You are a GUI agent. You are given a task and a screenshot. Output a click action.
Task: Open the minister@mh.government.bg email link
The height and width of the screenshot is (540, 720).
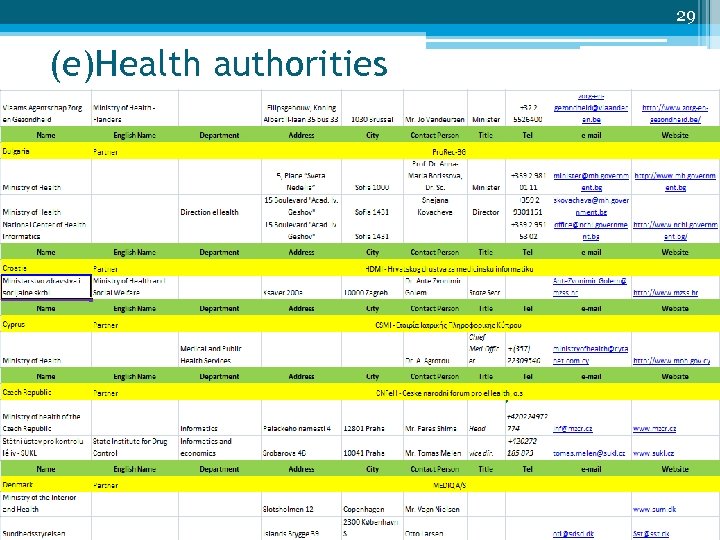pyautogui.click(x=591, y=181)
